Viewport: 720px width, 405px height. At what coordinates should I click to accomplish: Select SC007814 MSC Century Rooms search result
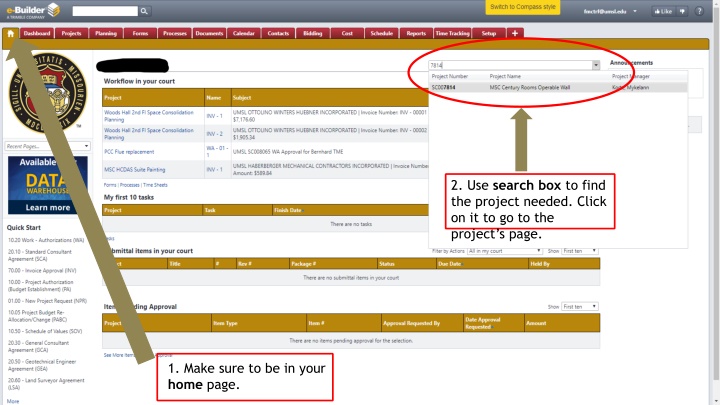(520, 87)
